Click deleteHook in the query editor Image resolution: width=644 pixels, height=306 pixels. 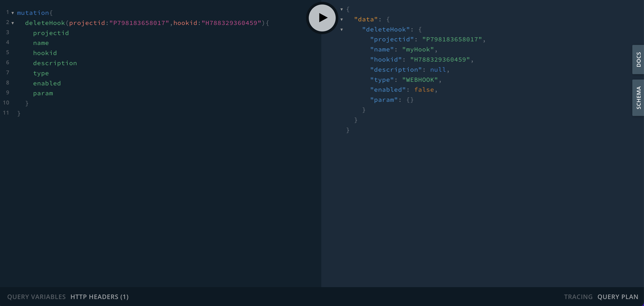coord(45,23)
